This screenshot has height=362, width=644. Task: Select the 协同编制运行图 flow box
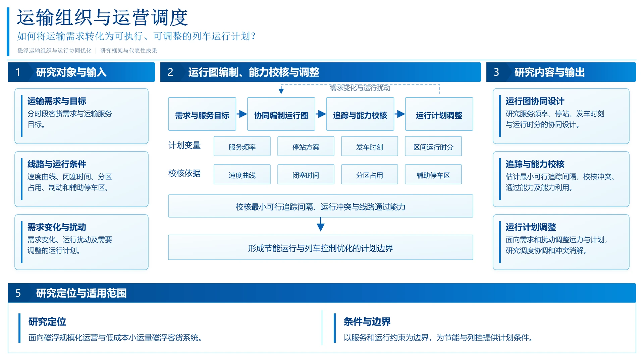tap(281, 114)
